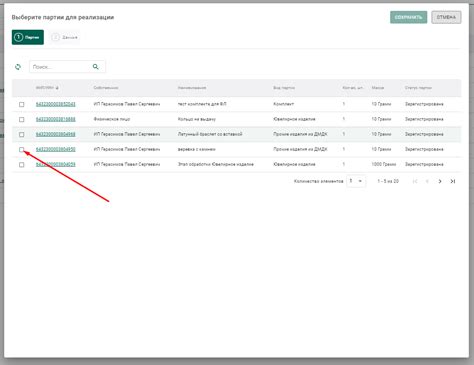
Task: Click the 'Масса' column header
Action: (x=378, y=88)
